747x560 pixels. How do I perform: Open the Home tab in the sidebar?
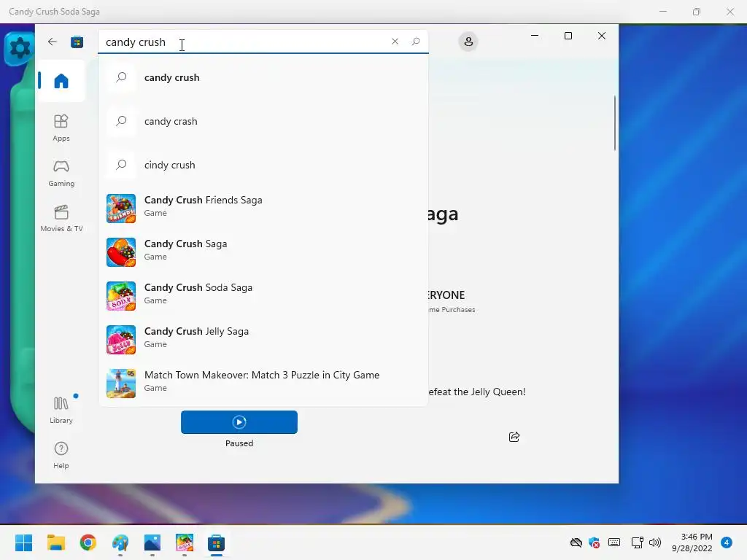tap(61, 81)
